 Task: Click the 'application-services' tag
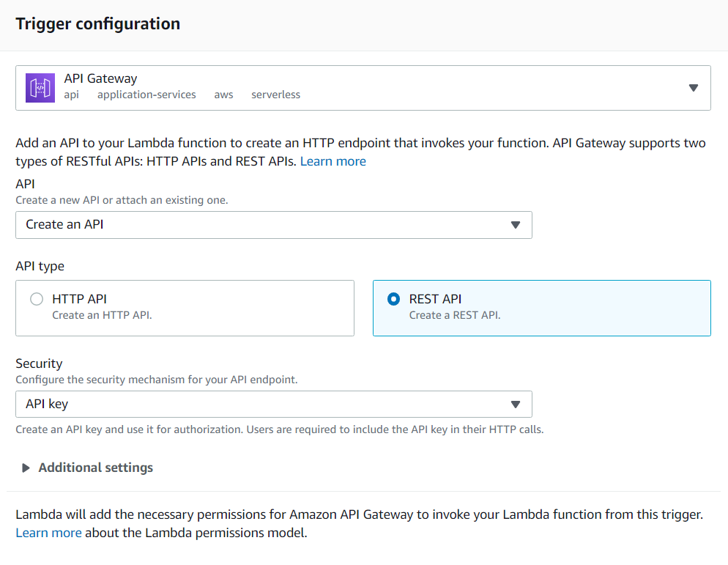[x=146, y=95]
